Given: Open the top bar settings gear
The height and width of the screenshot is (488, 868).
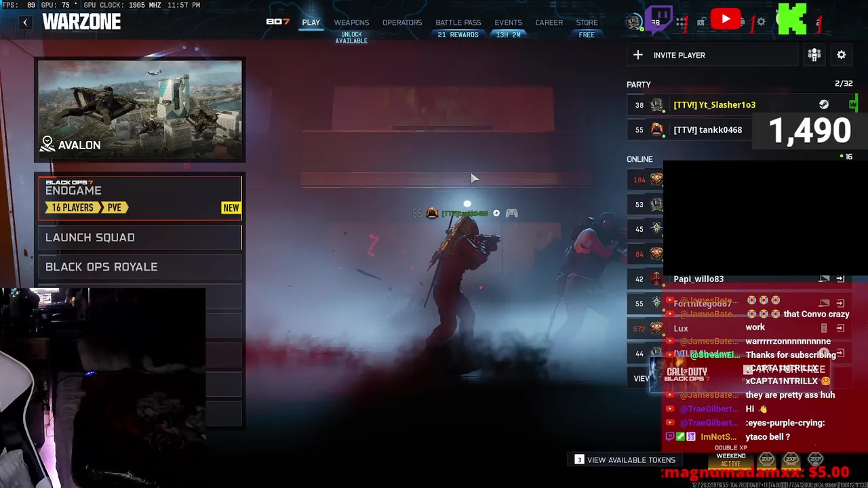Looking at the screenshot, I should pos(761,22).
